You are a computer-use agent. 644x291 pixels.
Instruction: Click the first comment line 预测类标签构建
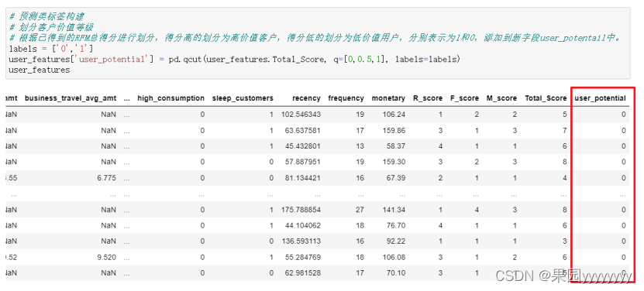point(46,17)
